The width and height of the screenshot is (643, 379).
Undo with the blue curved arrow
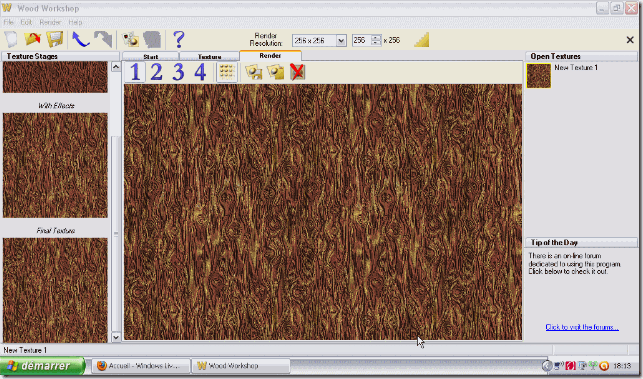pos(81,39)
